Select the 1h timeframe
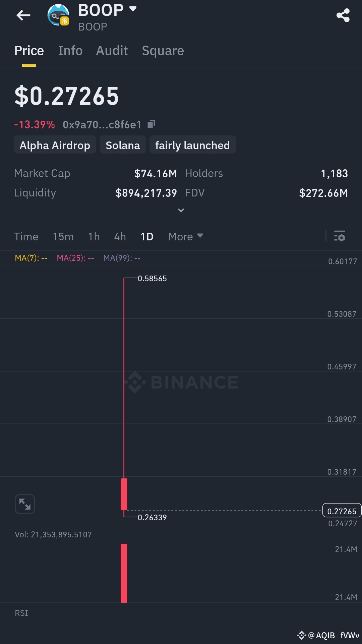 pos(94,237)
